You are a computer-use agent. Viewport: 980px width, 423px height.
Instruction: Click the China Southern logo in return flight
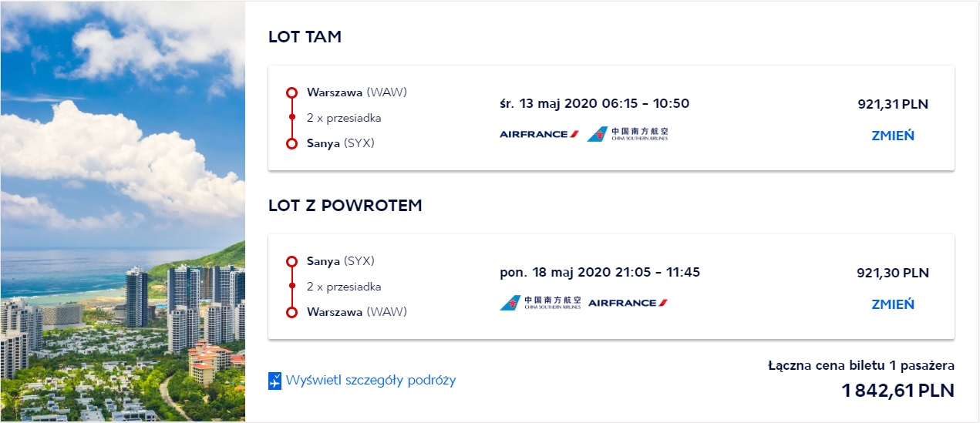pyautogui.click(x=541, y=303)
